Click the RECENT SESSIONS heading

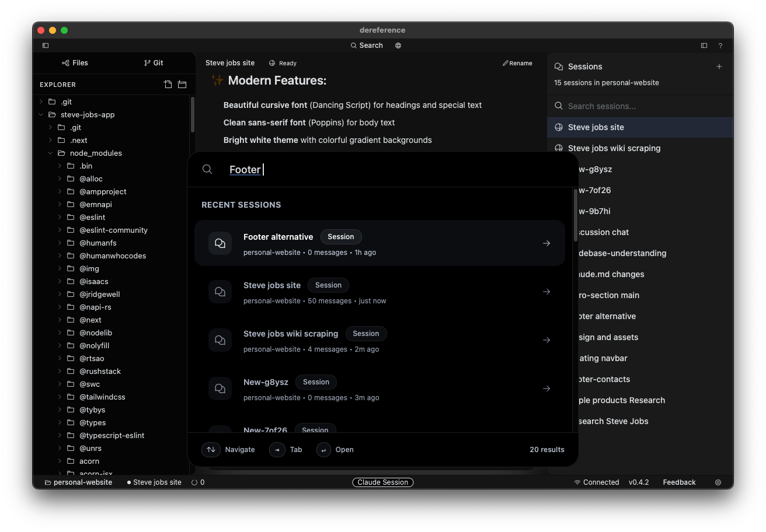point(241,205)
